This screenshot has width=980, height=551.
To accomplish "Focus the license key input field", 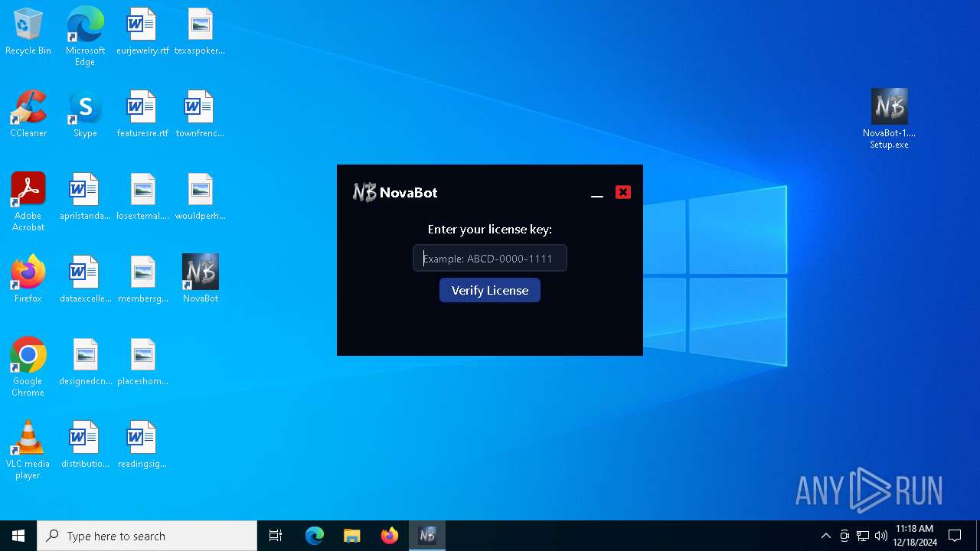I will [x=490, y=258].
